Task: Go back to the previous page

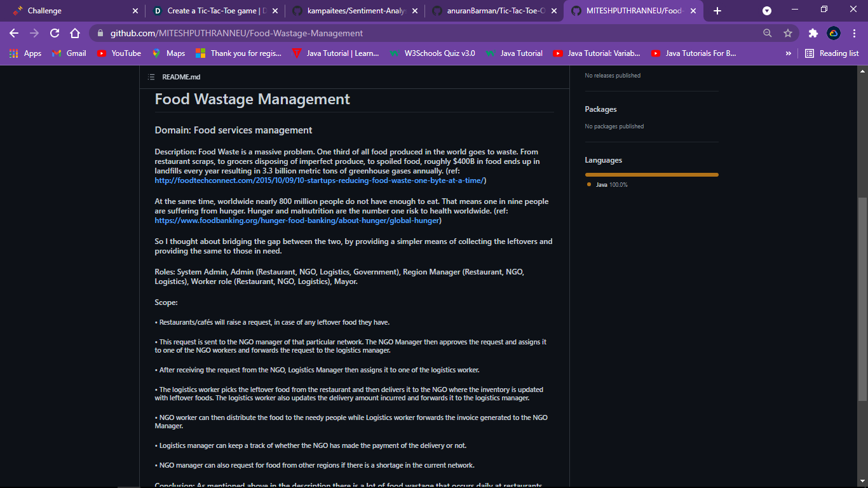Action: tap(14, 33)
